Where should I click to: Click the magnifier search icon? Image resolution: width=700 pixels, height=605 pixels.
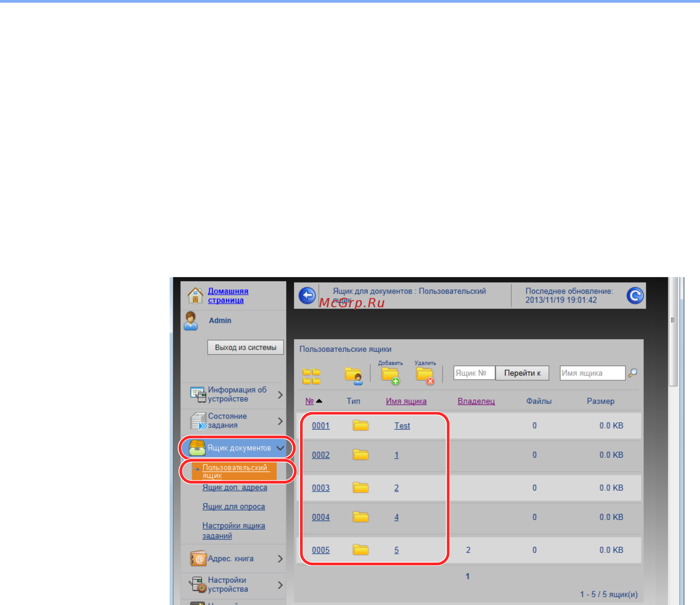pos(633,373)
